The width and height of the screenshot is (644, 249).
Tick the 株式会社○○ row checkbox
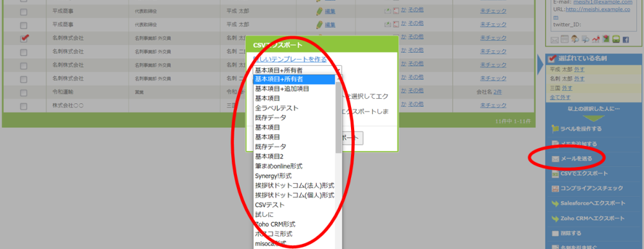coord(24,106)
